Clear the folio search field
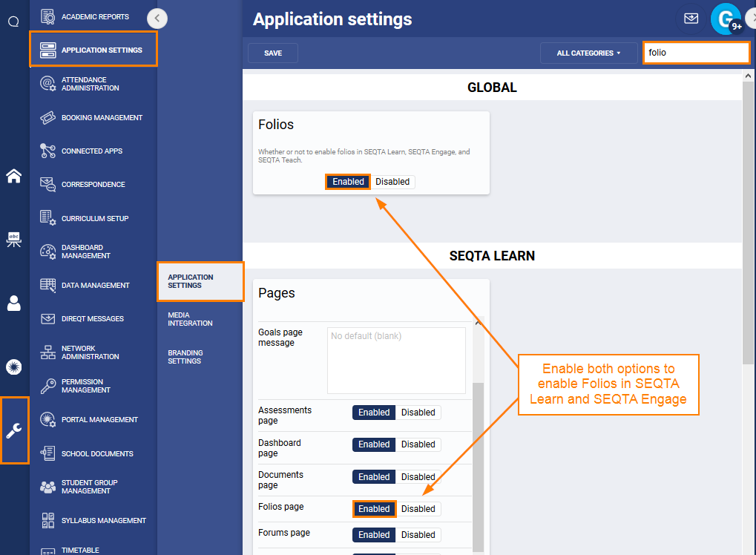 pos(696,53)
